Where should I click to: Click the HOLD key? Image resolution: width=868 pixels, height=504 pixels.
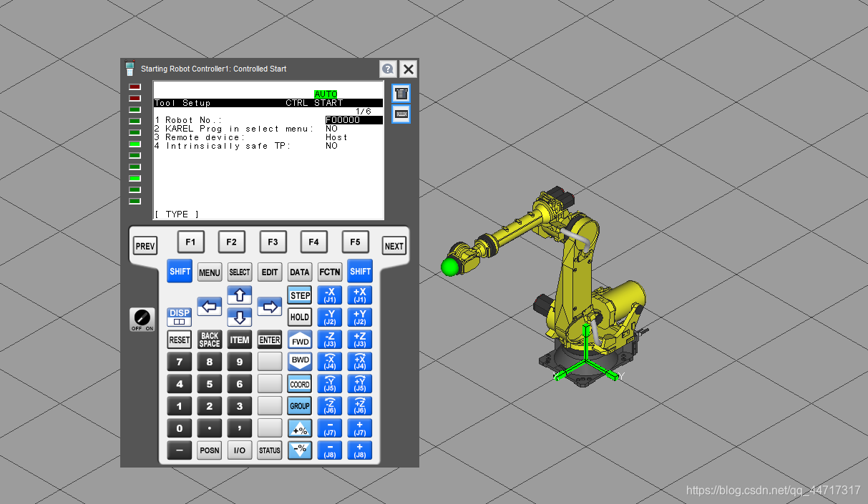click(300, 317)
